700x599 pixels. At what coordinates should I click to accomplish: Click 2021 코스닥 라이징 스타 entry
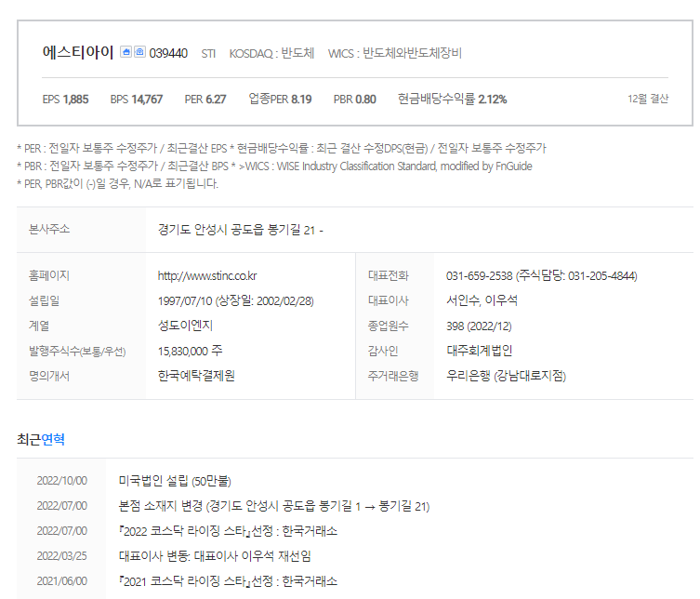coord(228,581)
